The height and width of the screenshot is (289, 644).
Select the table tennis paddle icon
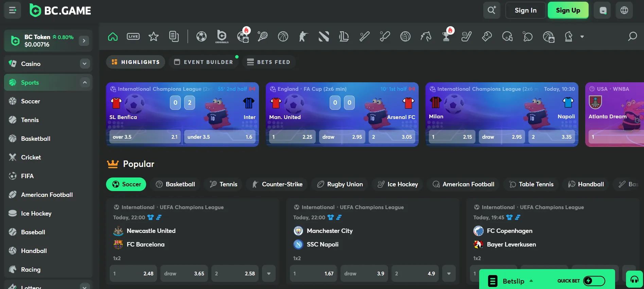pyautogui.click(x=528, y=36)
